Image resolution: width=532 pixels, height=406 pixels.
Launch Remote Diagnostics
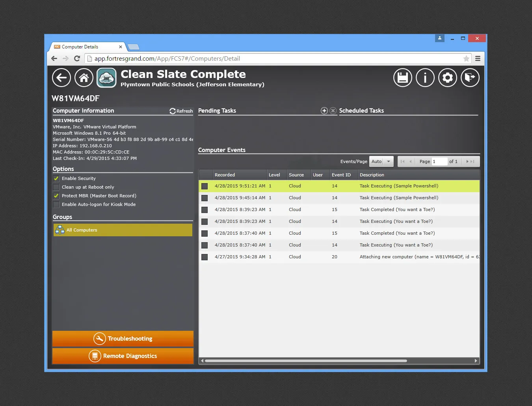(123, 356)
